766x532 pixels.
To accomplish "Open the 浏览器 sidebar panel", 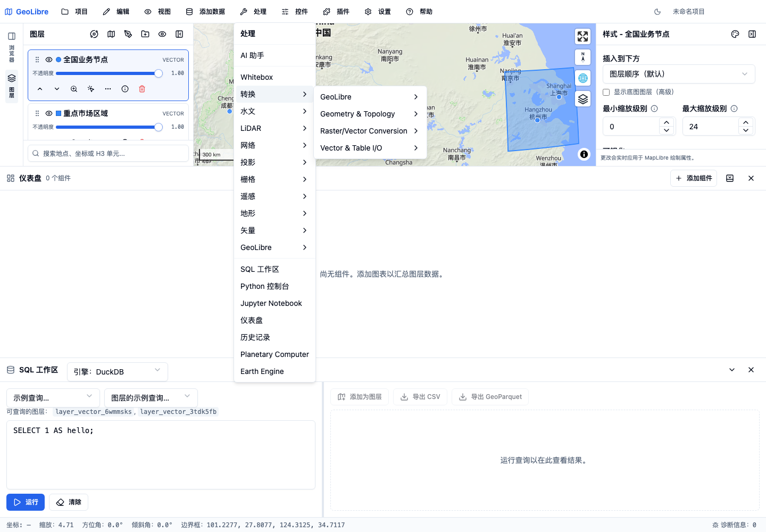I will click(12, 47).
